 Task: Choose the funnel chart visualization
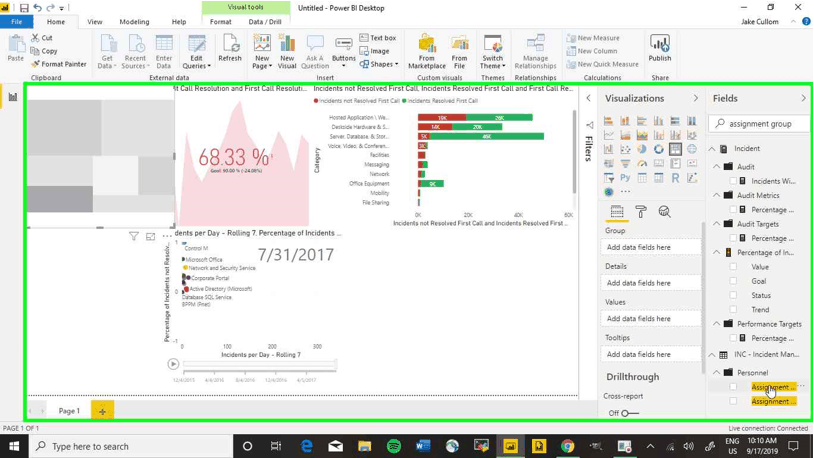[625, 164]
